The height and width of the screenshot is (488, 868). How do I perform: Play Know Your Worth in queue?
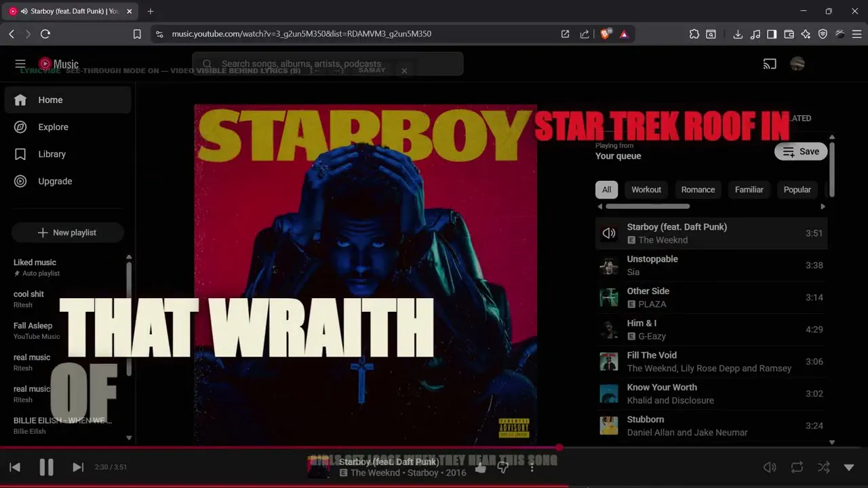pyautogui.click(x=711, y=393)
